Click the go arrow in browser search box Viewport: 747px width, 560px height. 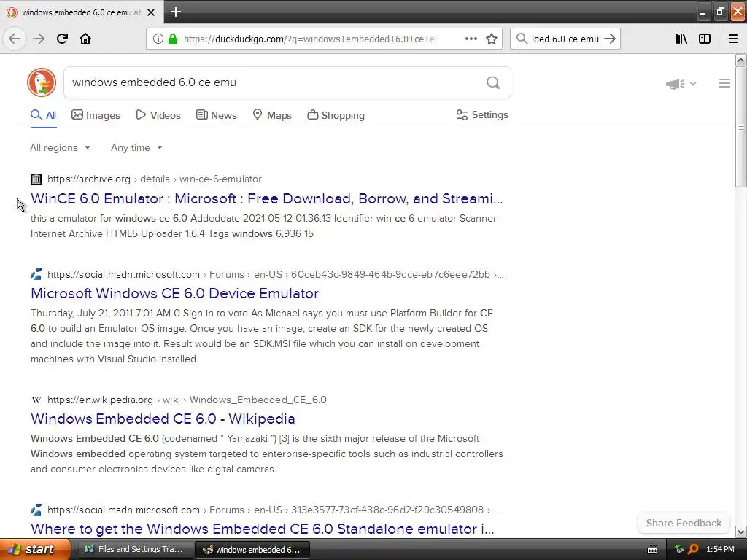click(610, 39)
